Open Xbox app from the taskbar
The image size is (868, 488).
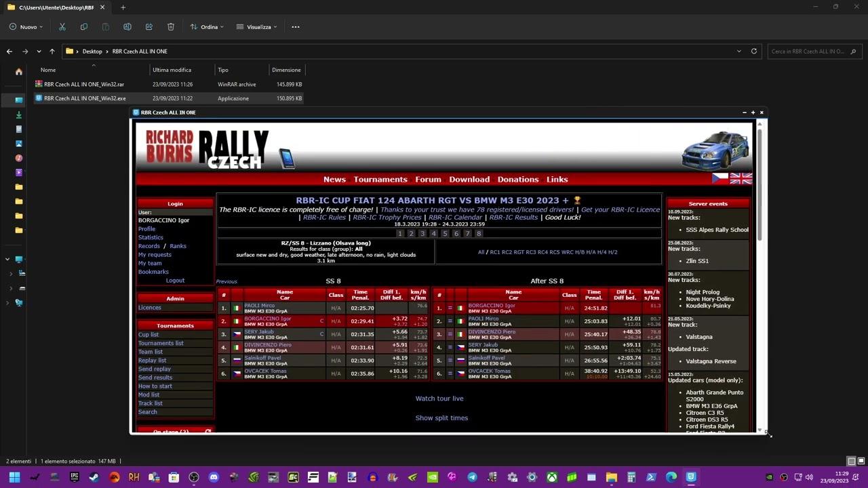click(x=552, y=477)
